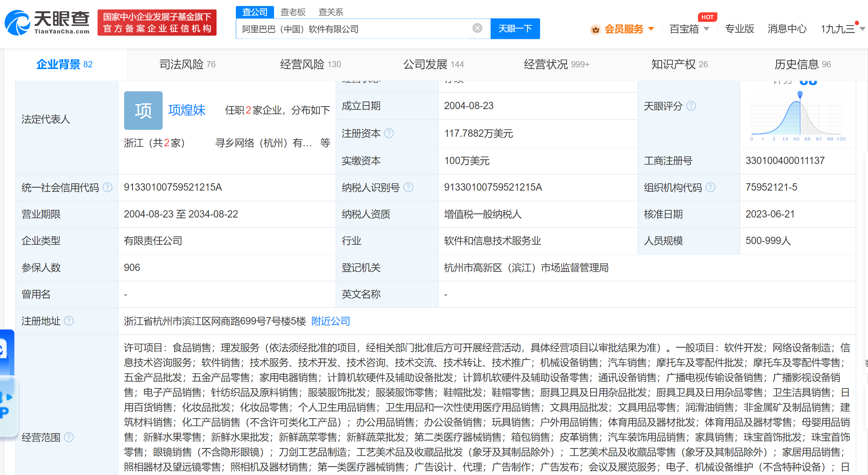868x475 pixels.
Task: Click the 项 avatar thumbnail
Action: tap(143, 111)
